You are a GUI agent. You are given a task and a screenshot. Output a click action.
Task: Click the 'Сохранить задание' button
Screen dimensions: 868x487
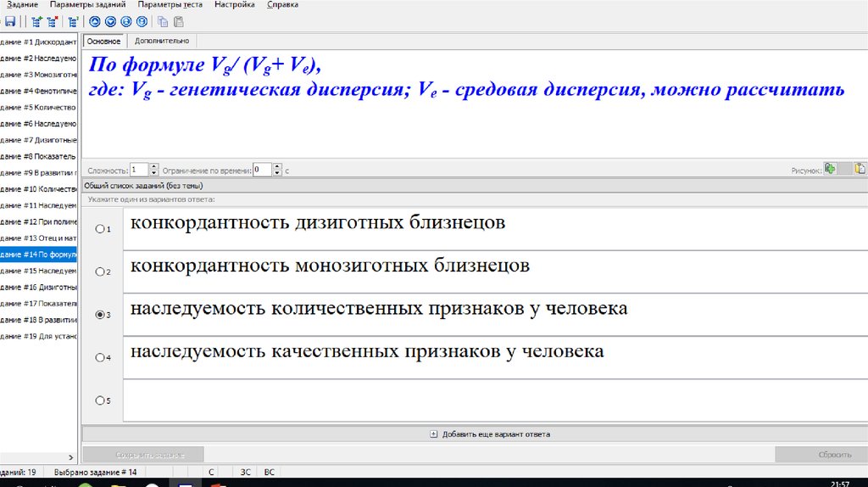[142, 455]
